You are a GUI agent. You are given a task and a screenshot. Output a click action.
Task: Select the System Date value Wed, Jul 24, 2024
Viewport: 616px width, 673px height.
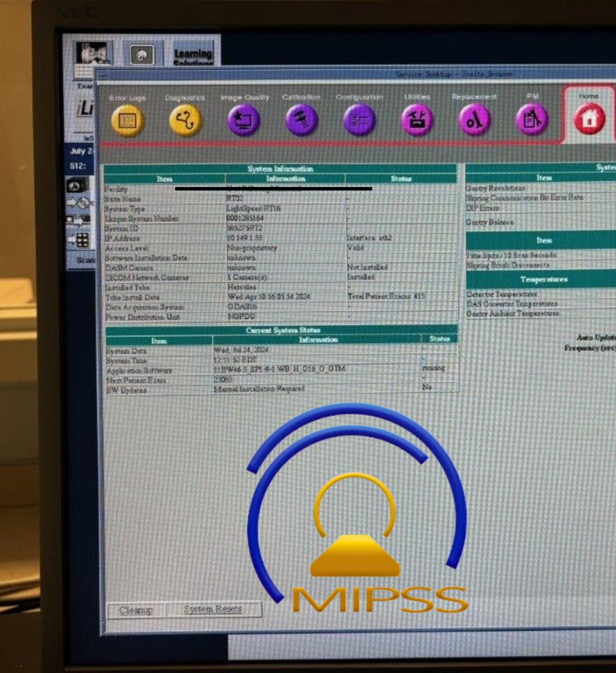click(x=241, y=350)
